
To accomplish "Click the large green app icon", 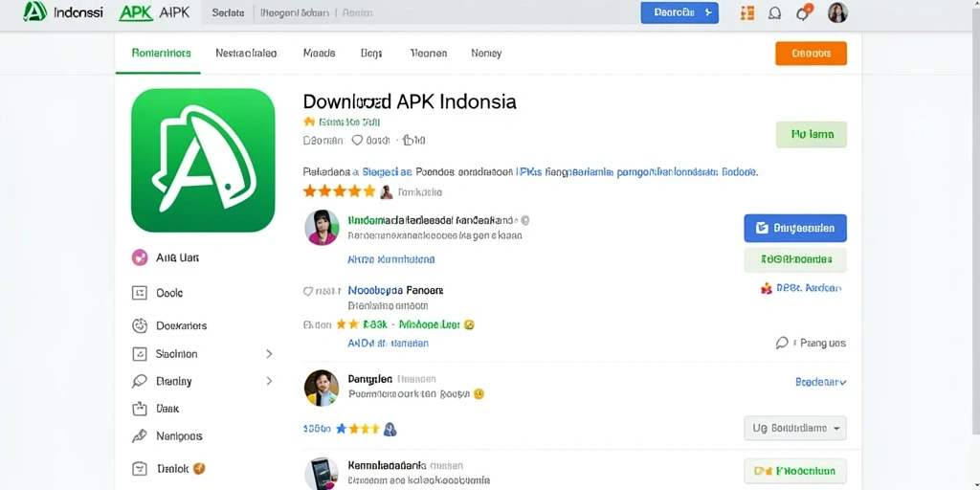I will [203, 160].
